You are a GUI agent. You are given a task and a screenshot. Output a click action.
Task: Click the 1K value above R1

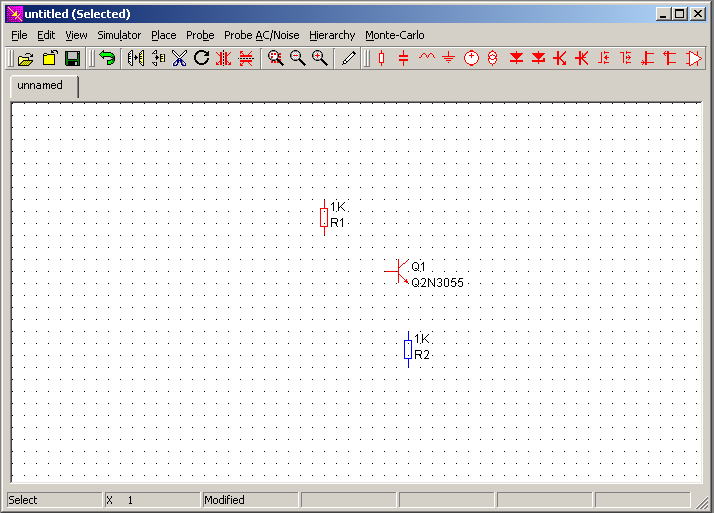[x=338, y=207]
